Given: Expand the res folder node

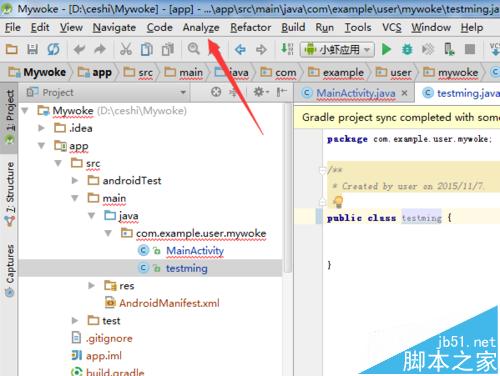Looking at the screenshot, I should pos(92,285).
